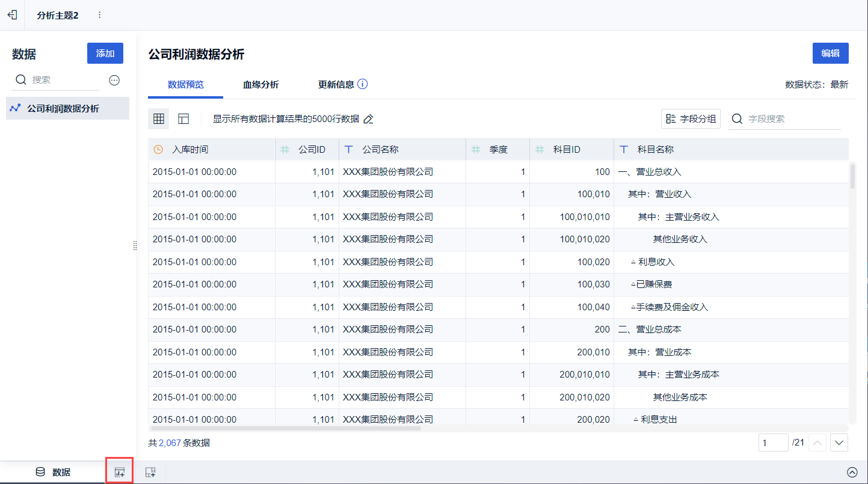Open the three-dot menu beside 分析主题2
Screen dimensions: 868x484
(x=99, y=15)
